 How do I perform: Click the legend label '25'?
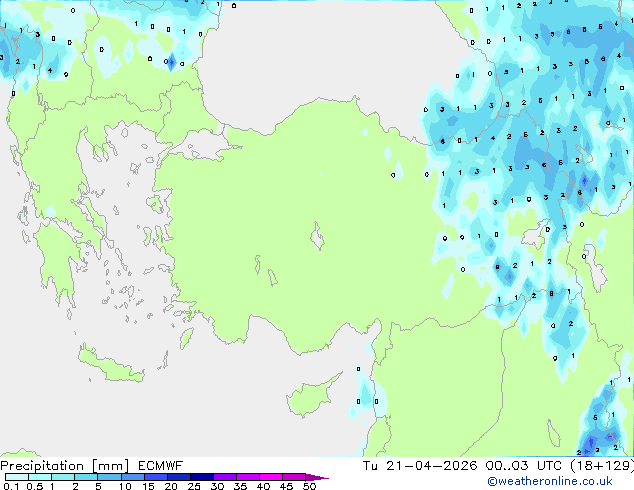pyautogui.click(x=194, y=486)
